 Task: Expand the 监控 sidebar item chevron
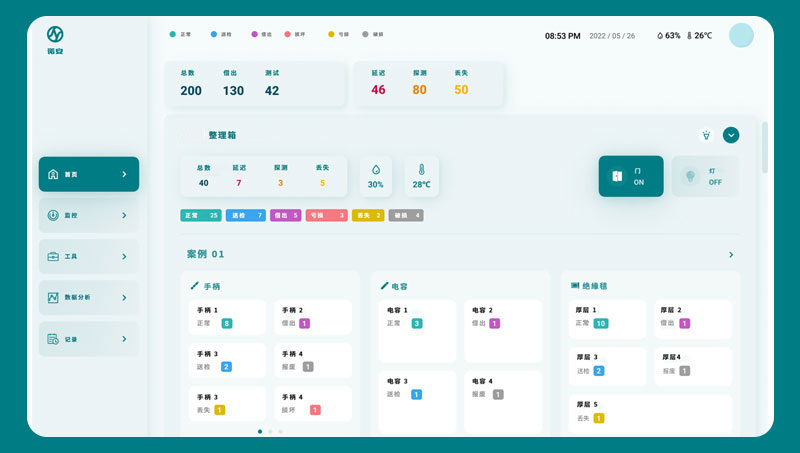tap(124, 215)
